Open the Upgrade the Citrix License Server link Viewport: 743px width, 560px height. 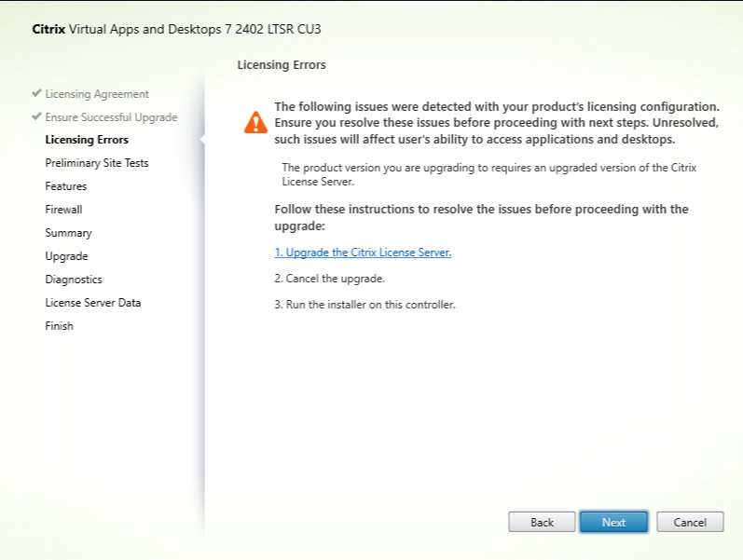point(363,253)
